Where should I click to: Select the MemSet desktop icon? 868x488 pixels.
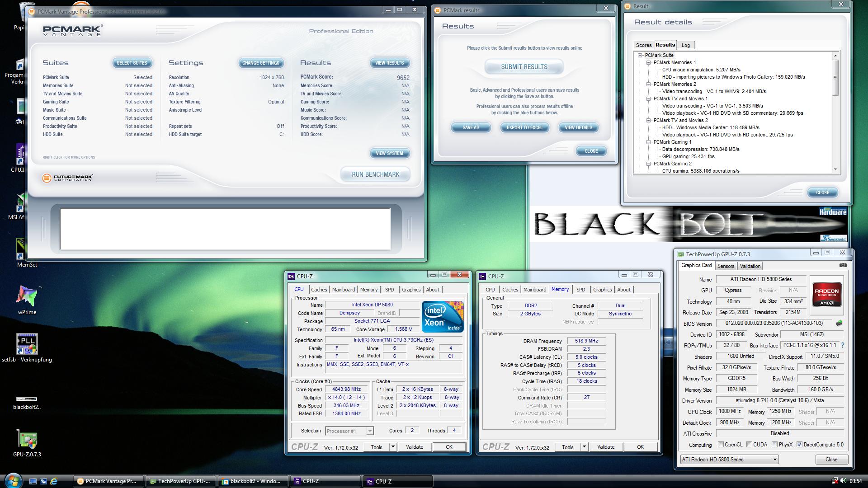(27, 253)
